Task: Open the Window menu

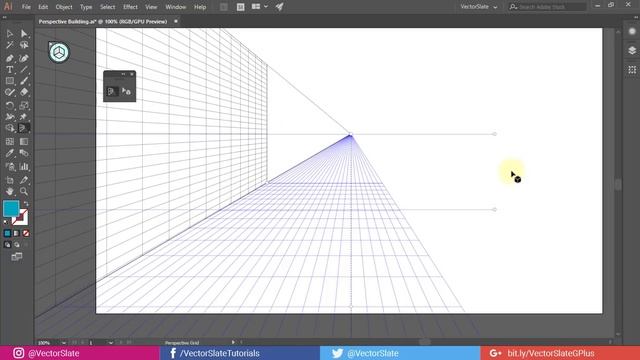Action: pyautogui.click(x=176, y=7)
